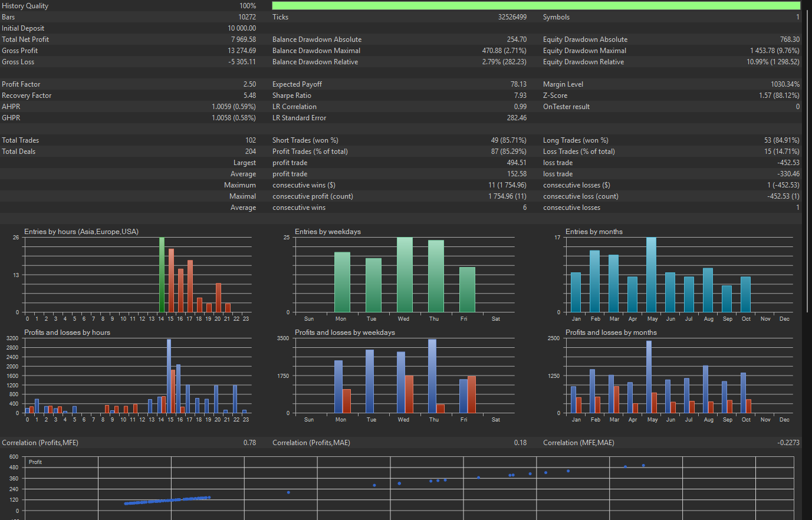812x520 pixels.
Task: Click the Equity Drawdown Maximal label
Action: click(x=584, y=51)
